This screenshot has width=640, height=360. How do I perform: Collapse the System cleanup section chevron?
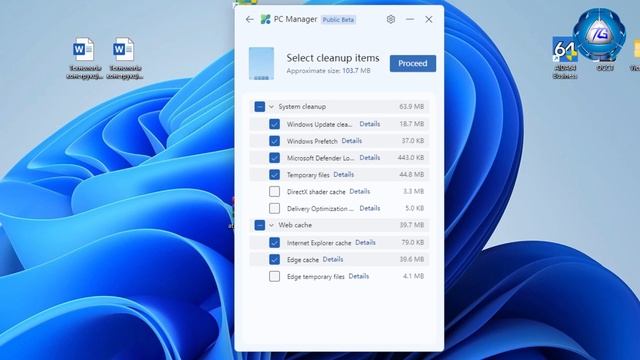click(x=271, y=107)
